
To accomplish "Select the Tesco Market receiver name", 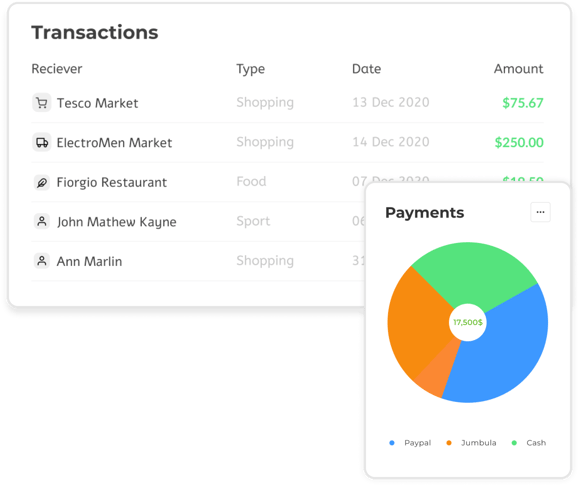I will click(x=97, y=103).
